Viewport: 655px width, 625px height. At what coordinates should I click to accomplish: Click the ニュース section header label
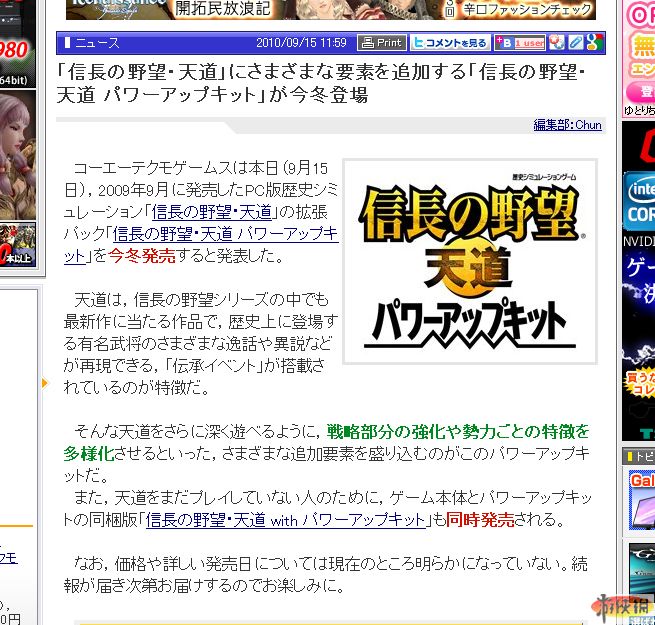pyautogui.click(x=96, y=43)
